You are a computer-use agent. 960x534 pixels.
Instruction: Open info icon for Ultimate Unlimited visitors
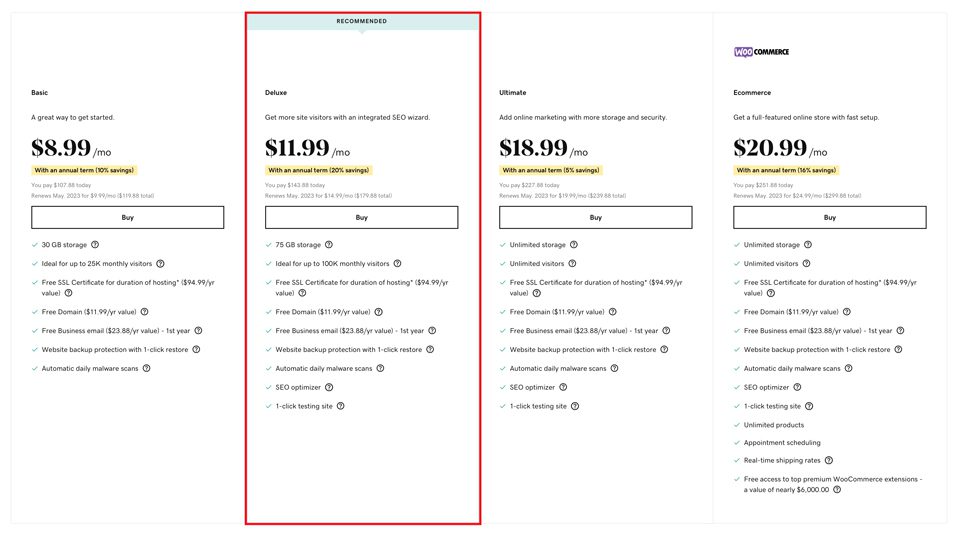pos(574,264)
